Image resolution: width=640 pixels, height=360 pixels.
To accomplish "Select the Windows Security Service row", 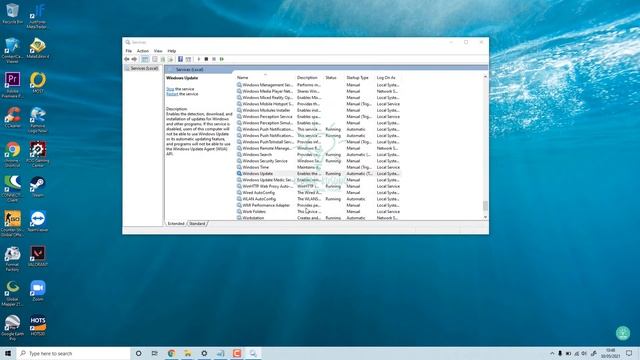I will coord(318,161).
